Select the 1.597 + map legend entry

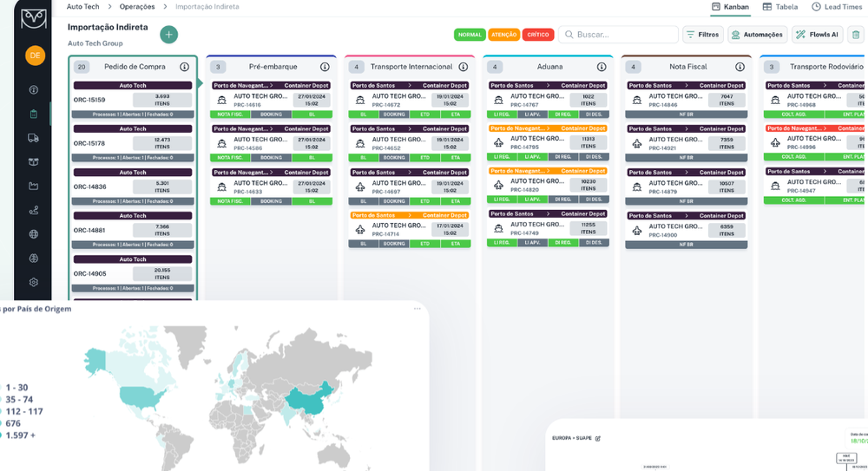[x=19, y=435]
